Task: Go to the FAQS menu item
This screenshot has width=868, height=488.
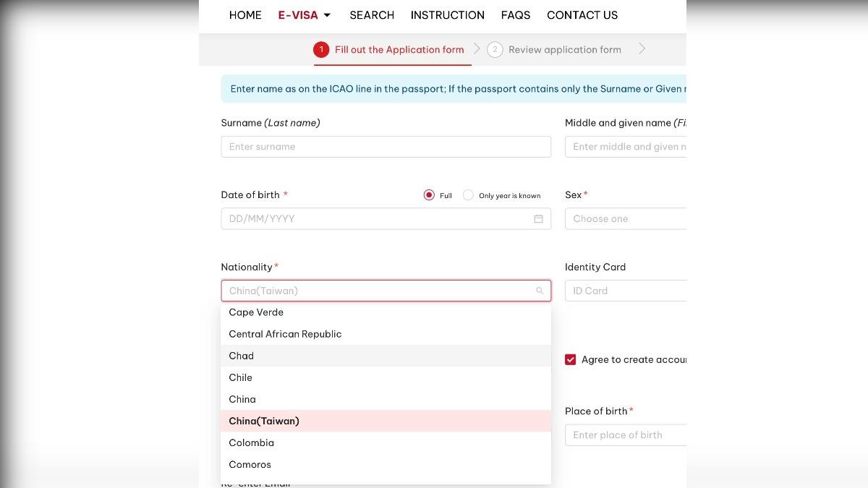Action: (x=515, y=15)
